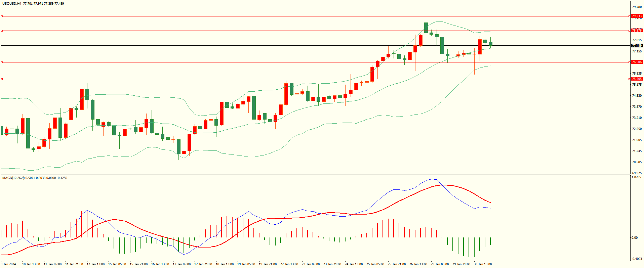This screenshot has height=268, width=644.
Task: Click the 29 Jan 21:00 time label
Action: (461, 264)
